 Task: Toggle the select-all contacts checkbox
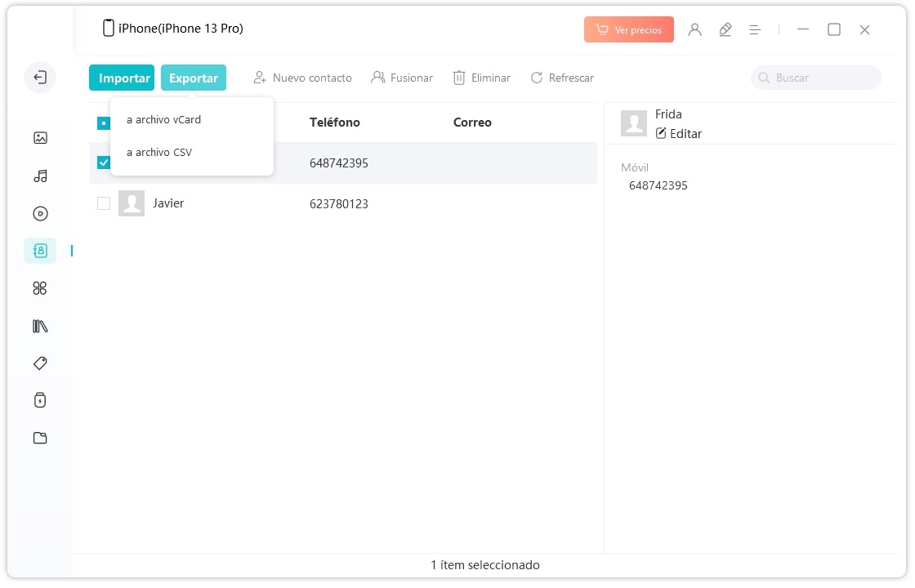pyautogui.click(x=104, y=123)
